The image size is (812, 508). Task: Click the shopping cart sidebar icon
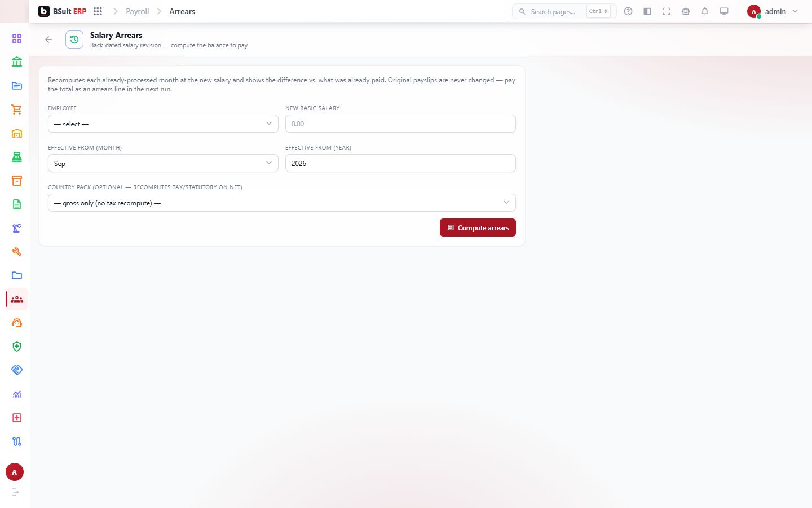(17, 110)
